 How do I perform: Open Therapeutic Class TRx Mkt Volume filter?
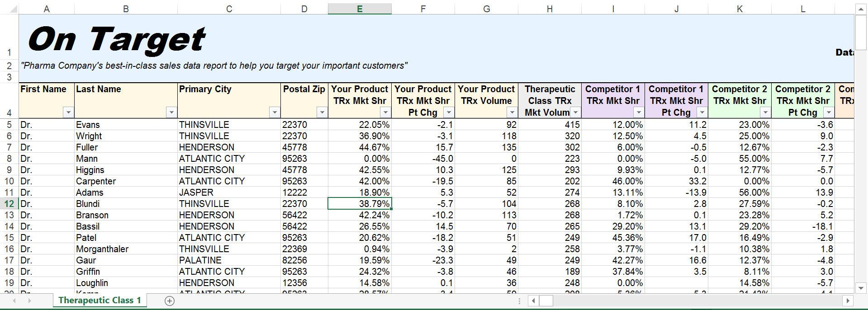(575, 112)
